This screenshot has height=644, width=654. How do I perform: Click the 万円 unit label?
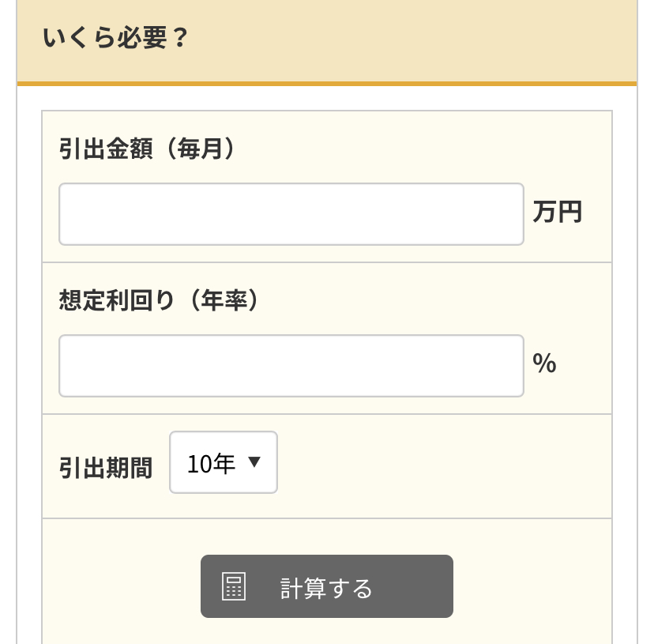[557, 212]
